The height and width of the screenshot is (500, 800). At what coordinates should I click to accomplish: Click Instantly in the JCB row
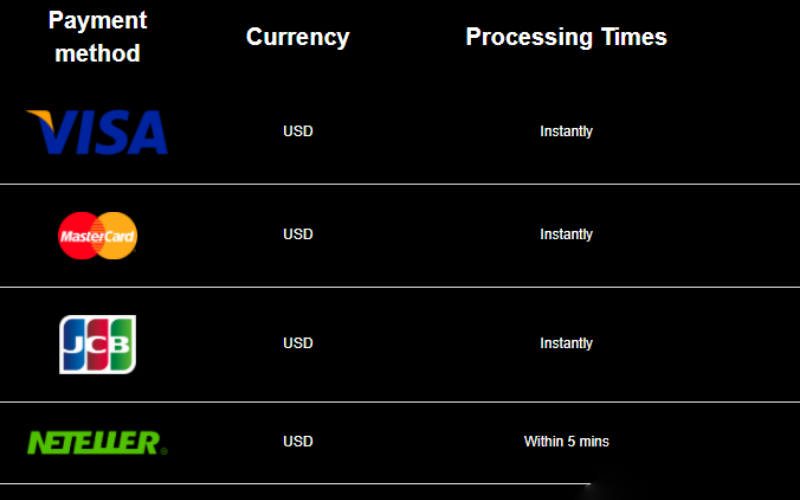click(x=566, y=343)
